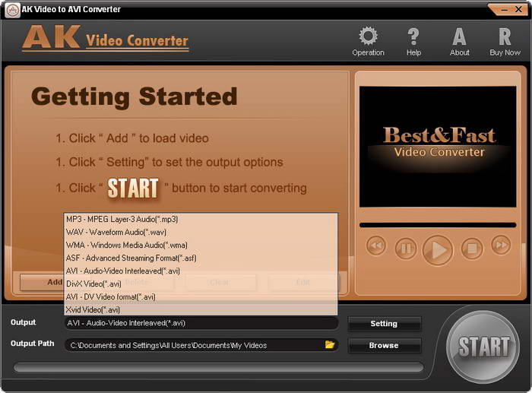Fast-forward the video preview
Screen dimensions: 532x393
click(501, 245)
